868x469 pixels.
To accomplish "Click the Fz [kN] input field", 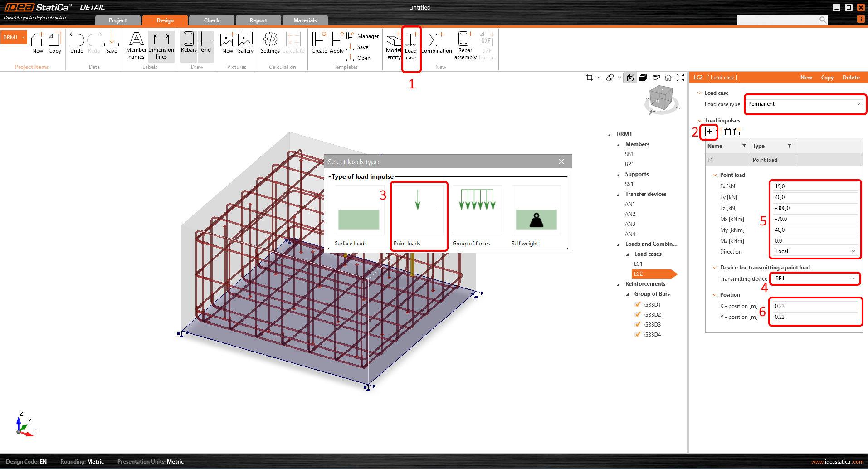I will coord(815,208).
